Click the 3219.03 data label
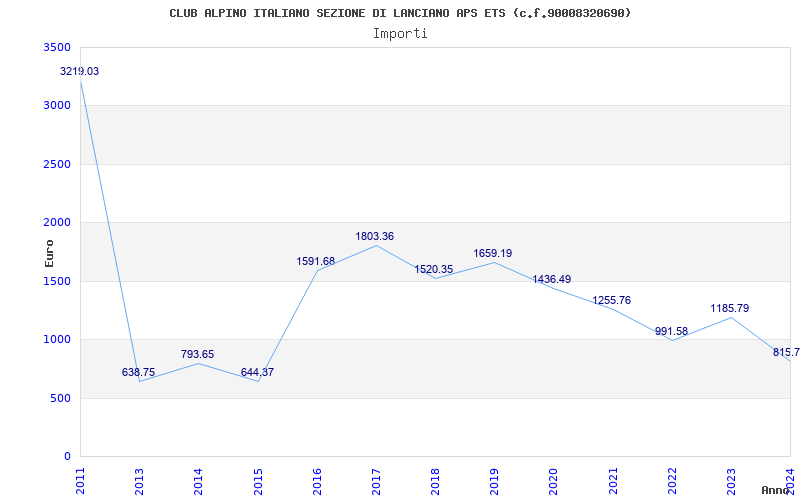800x500 pixels. (80, 71)
